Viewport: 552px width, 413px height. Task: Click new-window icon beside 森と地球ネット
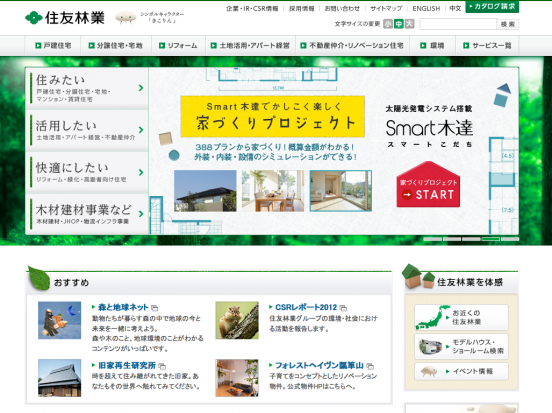(x=154, y=308)
